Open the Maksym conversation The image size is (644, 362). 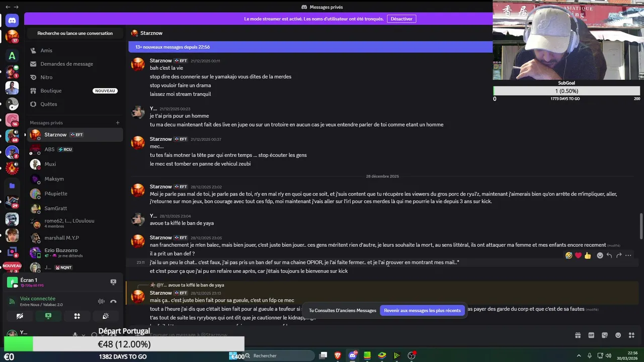pos(74,179)
